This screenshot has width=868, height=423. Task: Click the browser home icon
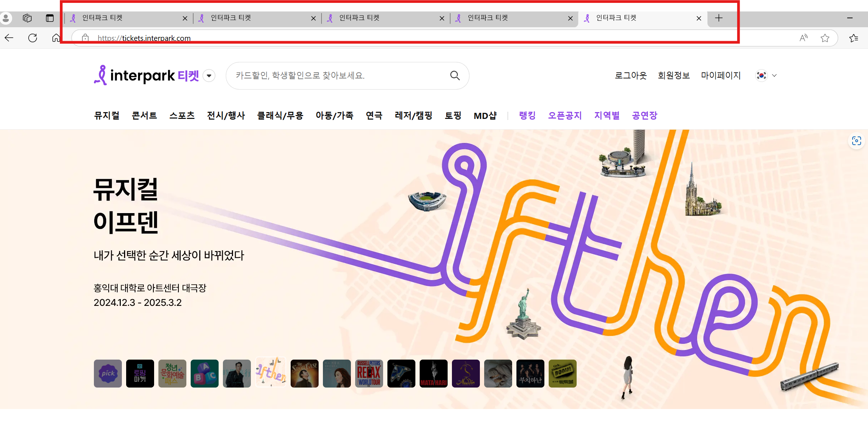tap(56, 38)
